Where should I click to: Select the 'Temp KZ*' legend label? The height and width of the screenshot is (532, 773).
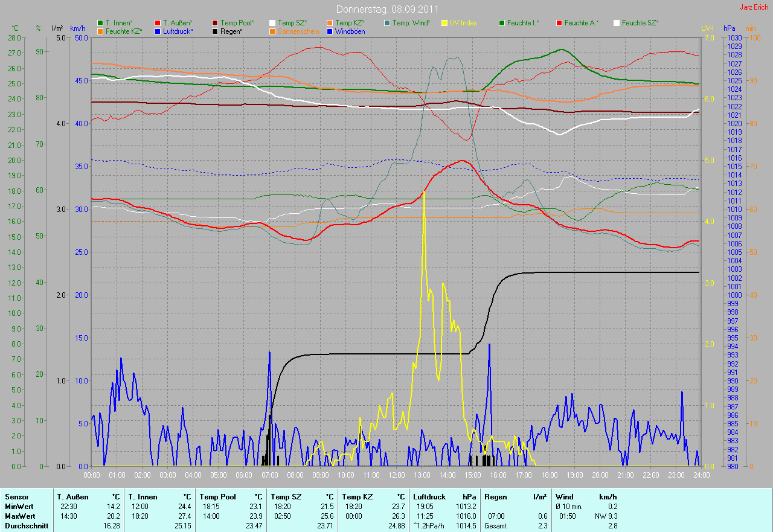pos(350,23)
